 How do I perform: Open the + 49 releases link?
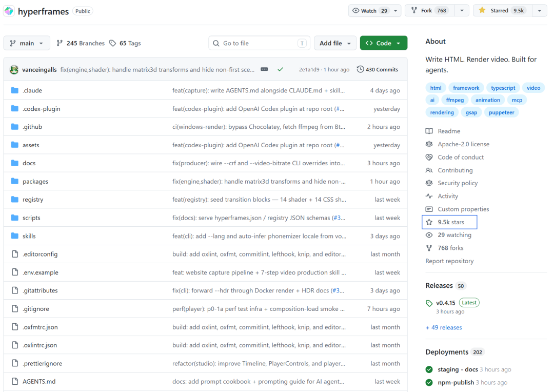[x=444, y=327]
